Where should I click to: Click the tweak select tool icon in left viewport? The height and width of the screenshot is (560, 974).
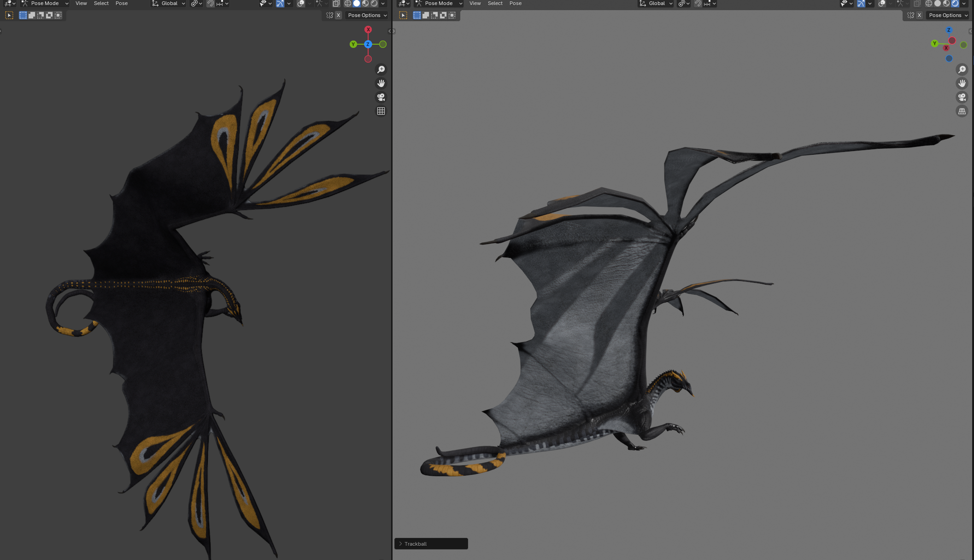(x=9, y=15)
